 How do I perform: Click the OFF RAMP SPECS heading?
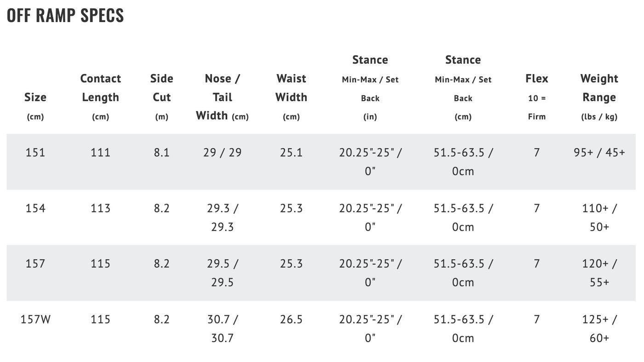click(x=65, y=16)
